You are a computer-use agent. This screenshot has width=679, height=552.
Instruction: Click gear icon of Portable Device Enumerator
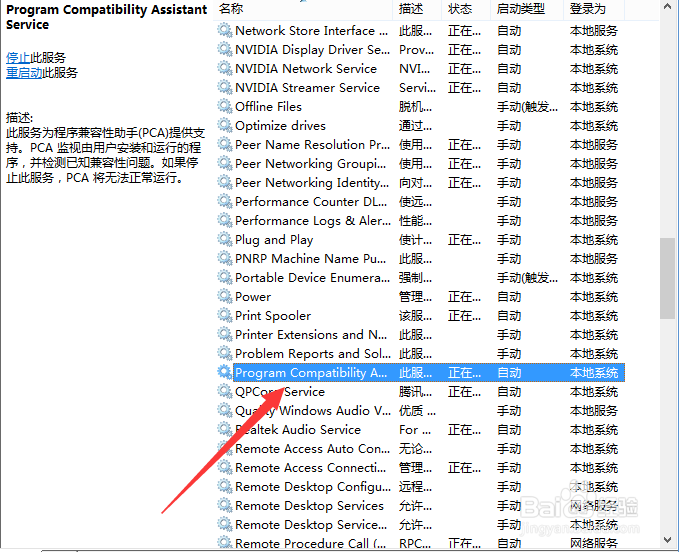point(224,278)
